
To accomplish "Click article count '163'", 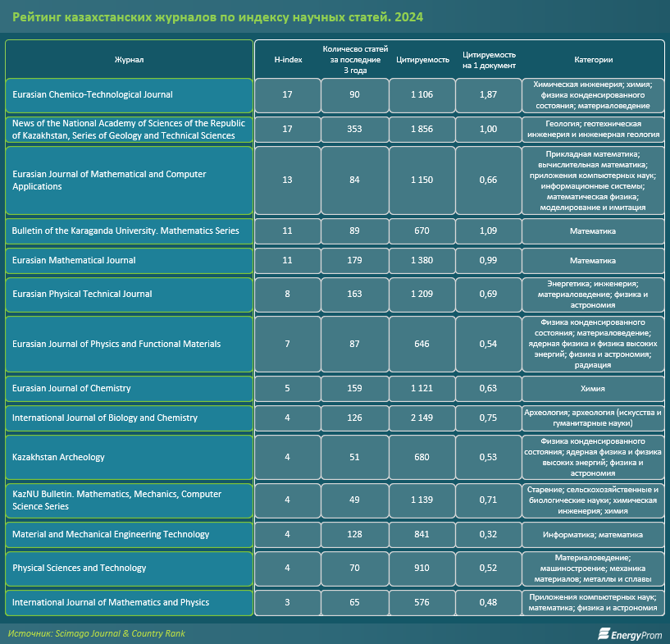I will 354,294.
